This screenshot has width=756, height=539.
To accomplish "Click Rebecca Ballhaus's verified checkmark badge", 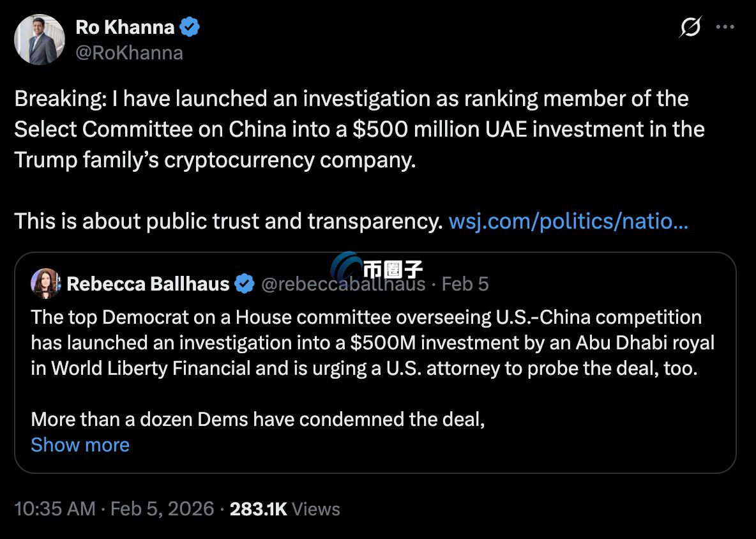I will tap(244, 284).
